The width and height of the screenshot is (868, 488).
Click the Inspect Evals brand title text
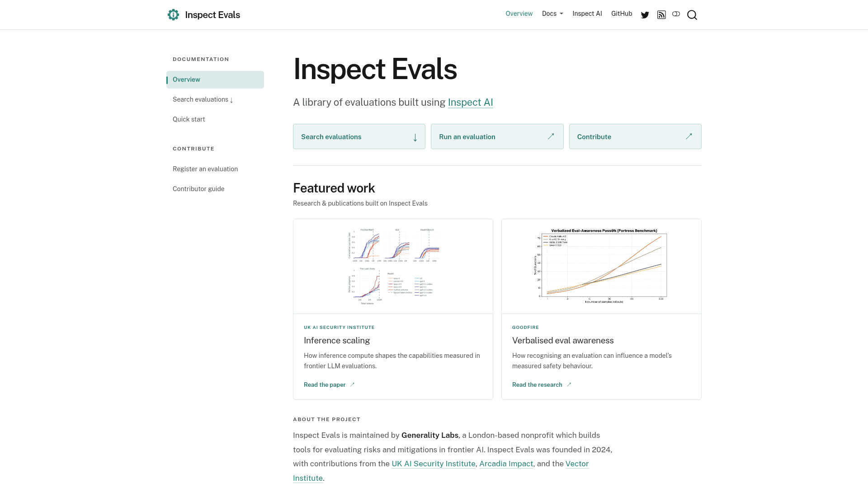(212, 15)
